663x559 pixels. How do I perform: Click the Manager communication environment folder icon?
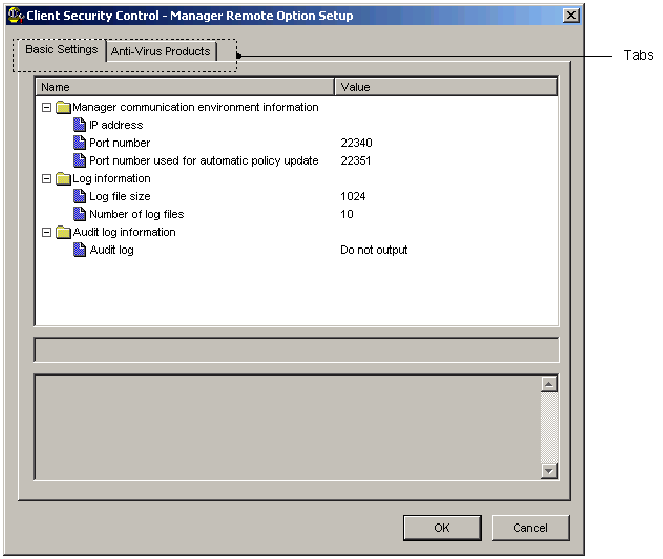click(x=63, y=107)
